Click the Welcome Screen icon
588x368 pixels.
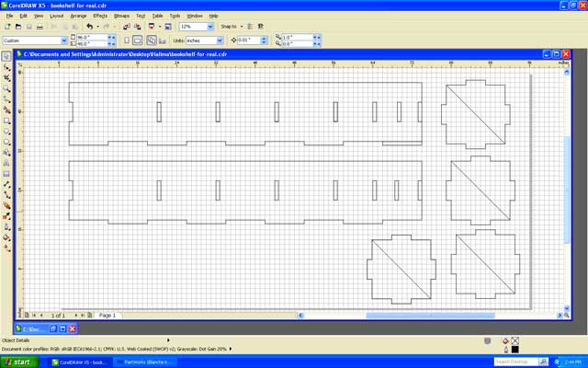[x=168, y=27]
